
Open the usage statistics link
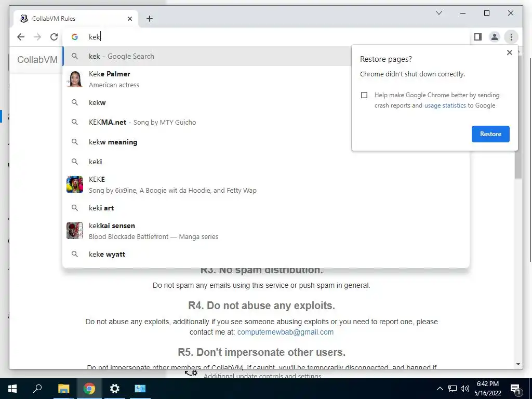[445, 105]
